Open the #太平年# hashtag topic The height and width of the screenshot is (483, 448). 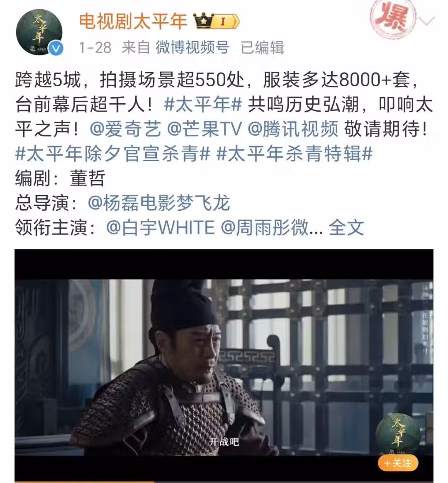click(203, 105)
